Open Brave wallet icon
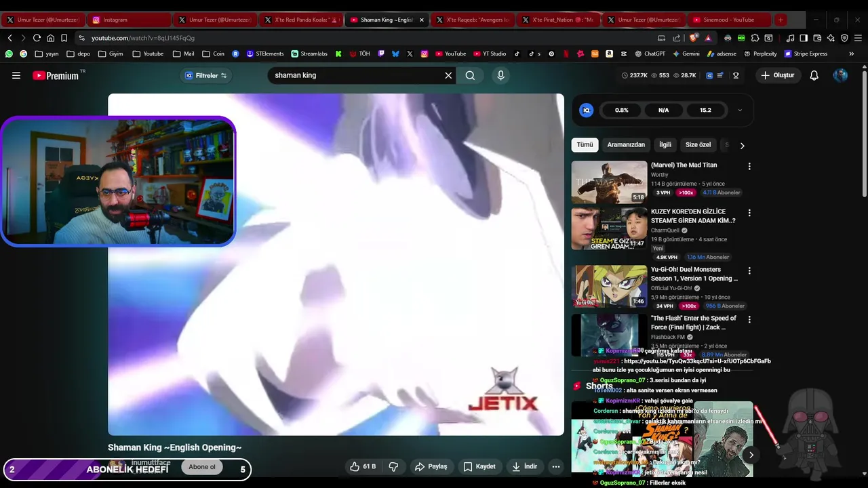 817,38
